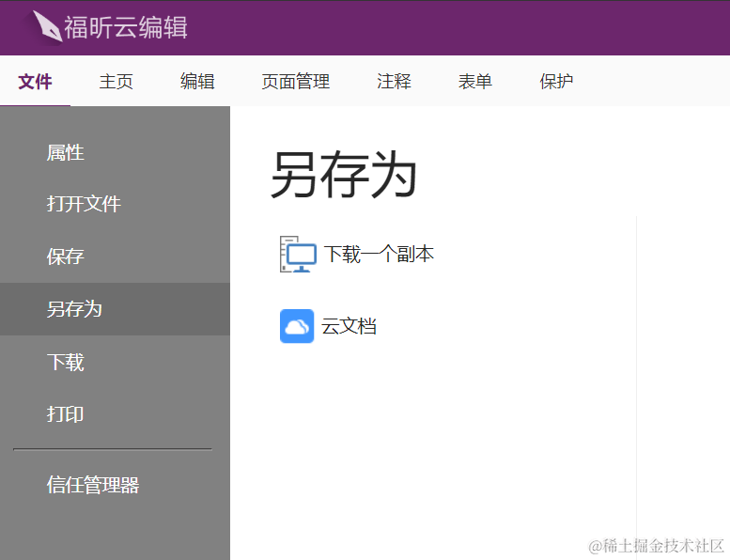The width and height of the screenshot is (730, 560).
Task: Select 另存为 in the sidebar
Action: coord(115,309)
